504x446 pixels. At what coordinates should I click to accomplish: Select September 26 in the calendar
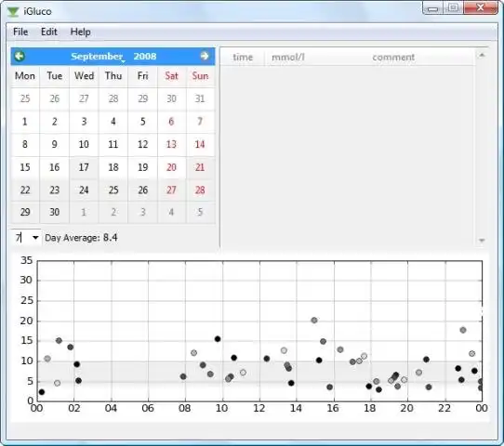point(142,190)
